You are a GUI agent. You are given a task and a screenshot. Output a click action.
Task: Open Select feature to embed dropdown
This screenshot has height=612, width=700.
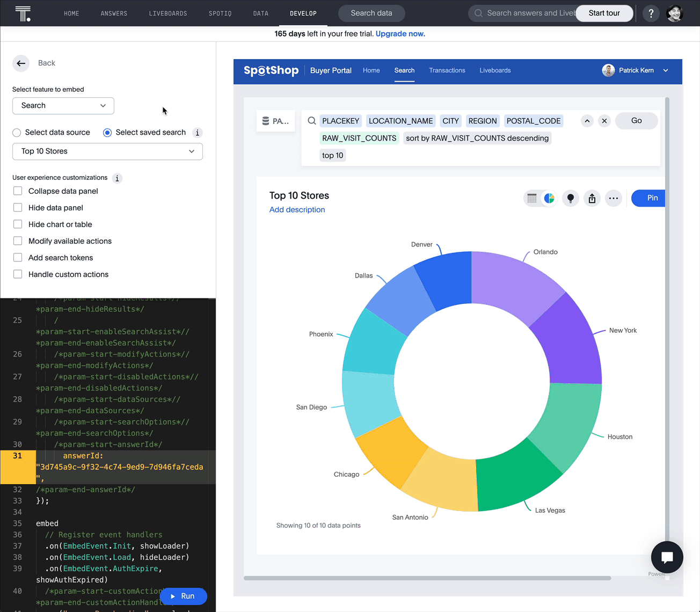point(63,106)
